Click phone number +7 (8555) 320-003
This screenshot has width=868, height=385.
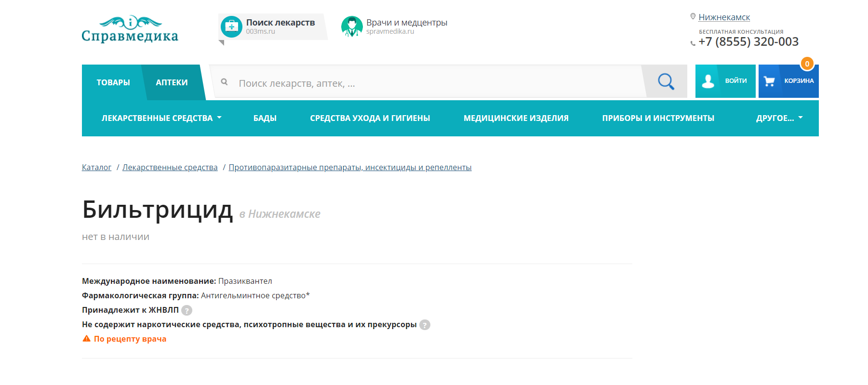748,42
